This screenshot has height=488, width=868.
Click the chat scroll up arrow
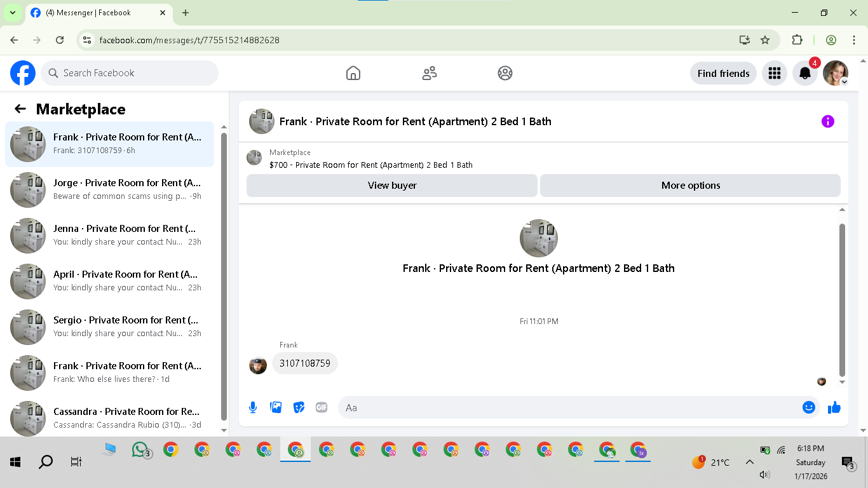pos(843,210)
